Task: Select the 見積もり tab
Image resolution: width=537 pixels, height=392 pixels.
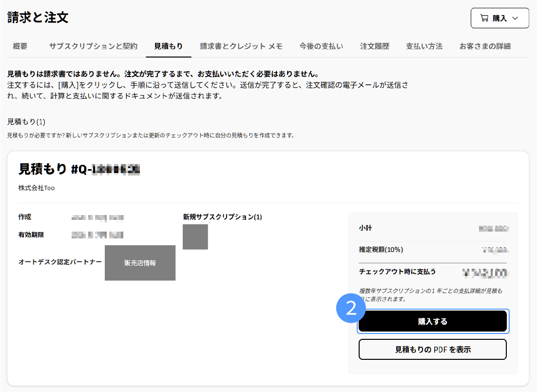Action: coord(169,46)
